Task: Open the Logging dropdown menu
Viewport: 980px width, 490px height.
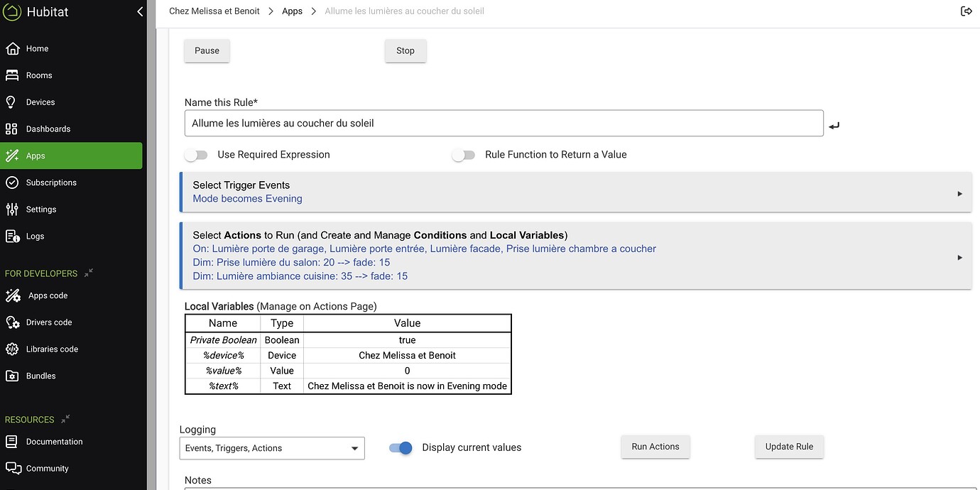Action: 271,448
